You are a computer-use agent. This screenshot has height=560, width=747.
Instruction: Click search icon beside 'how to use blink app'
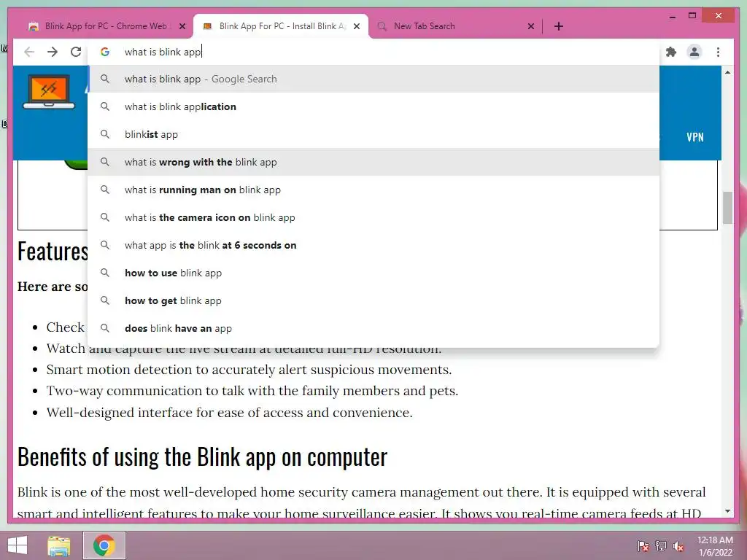pos(105,273)
